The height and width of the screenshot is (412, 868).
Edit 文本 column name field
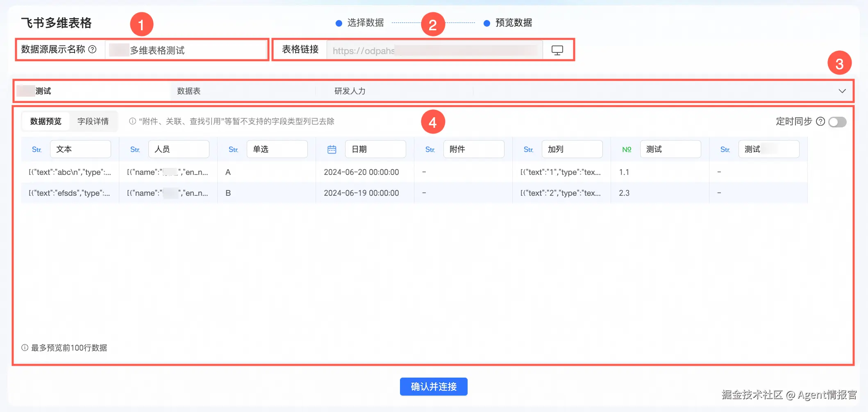80,149
